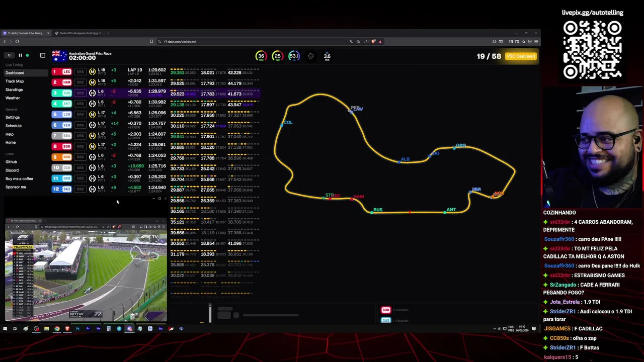This screenshot has height=362, width=644.
Task: Click the green live status dot
Action: [27, 55]
